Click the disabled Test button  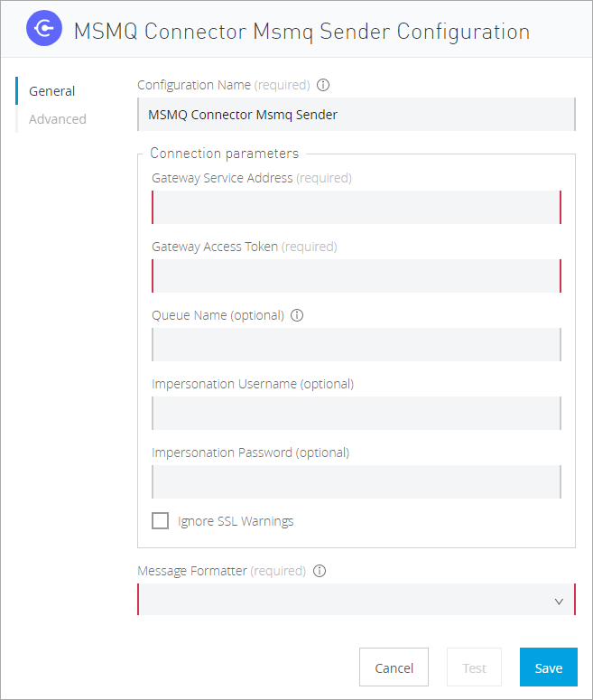click(474, 667)
